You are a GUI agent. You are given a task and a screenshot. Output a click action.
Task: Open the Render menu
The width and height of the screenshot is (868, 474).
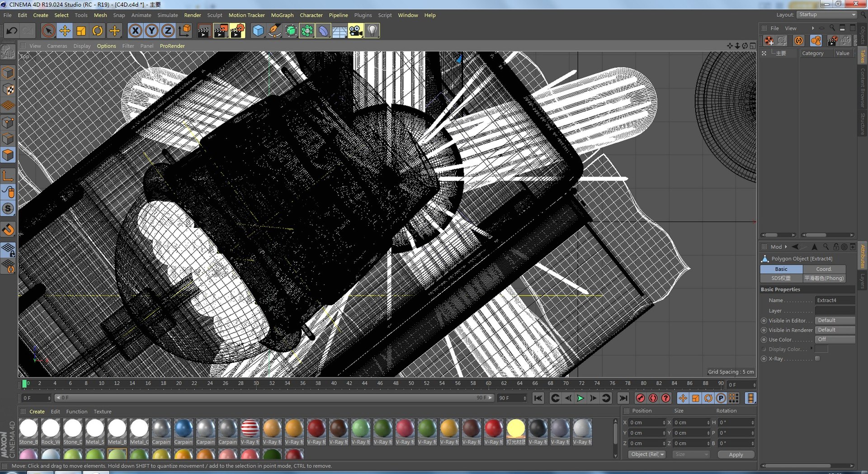pyautogui.click(x=193, y=15)
